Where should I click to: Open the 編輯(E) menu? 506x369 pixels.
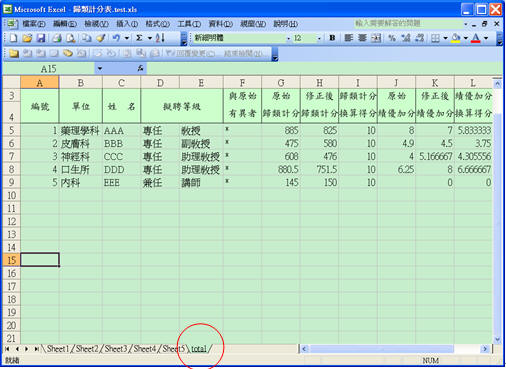(65, 24)
